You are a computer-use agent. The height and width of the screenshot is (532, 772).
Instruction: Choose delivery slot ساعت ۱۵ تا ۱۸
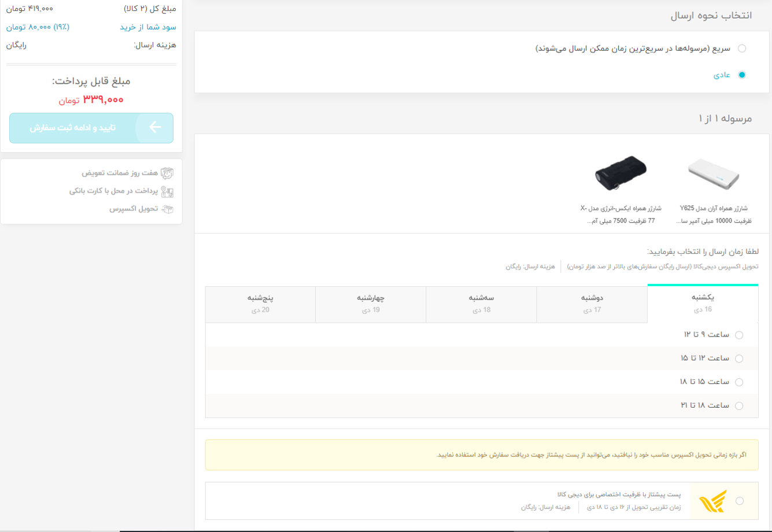pos(738,382)
